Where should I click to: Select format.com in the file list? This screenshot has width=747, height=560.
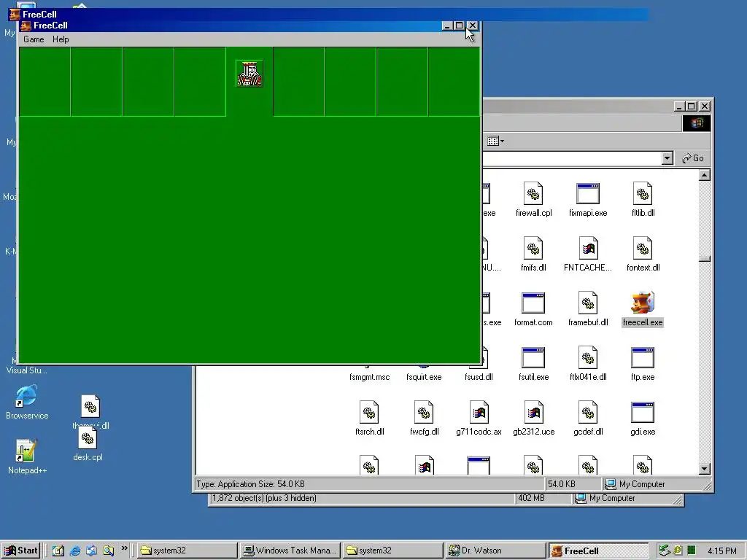tap(533, 309)
